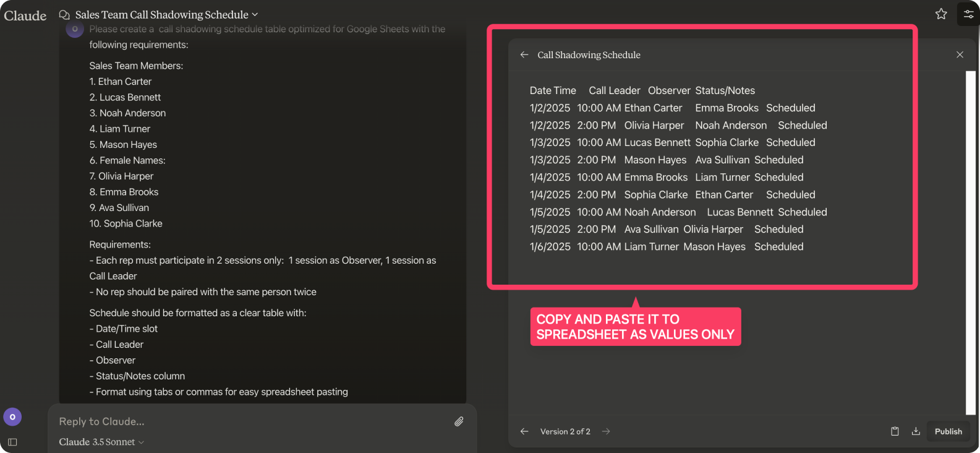Go to next artifact version
The image size is (980, 453).
606,431
